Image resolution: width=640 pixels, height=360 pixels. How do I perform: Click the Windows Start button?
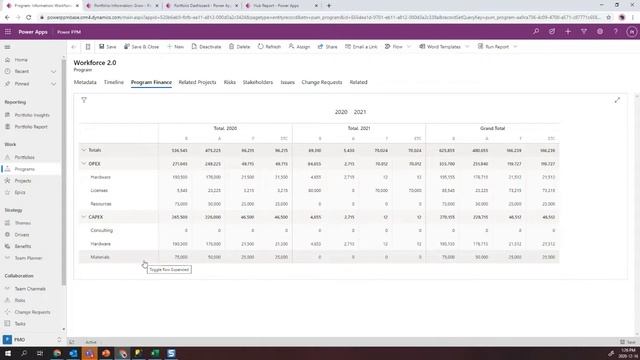[x=8, y=353]
